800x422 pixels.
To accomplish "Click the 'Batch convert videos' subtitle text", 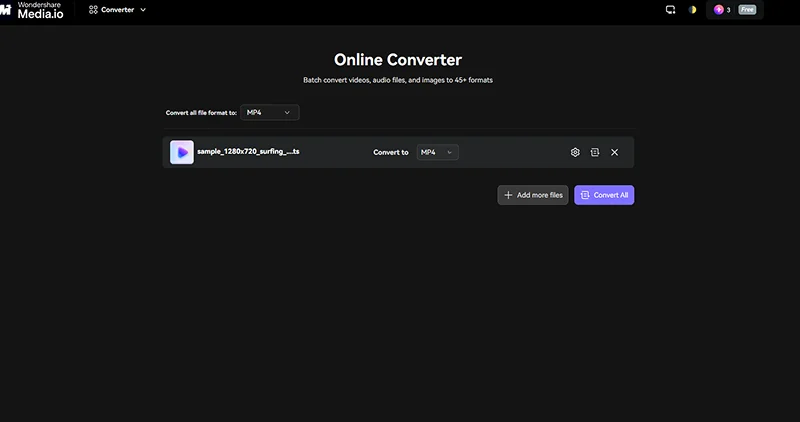I will coord(398,80).
